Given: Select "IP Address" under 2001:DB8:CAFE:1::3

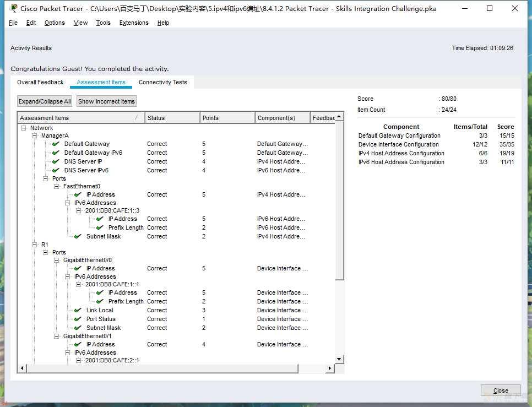Looking at the screenshot, I should (x=122, y=219).
